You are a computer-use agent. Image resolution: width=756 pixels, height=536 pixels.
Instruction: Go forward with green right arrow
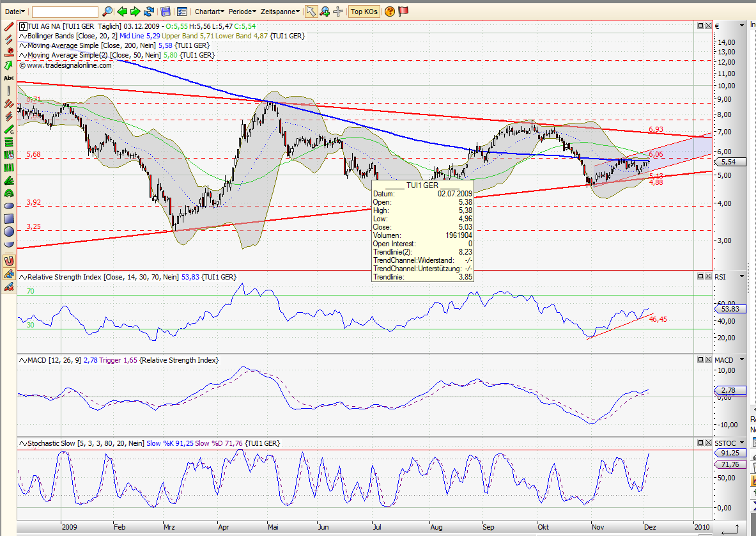point(135,11)
